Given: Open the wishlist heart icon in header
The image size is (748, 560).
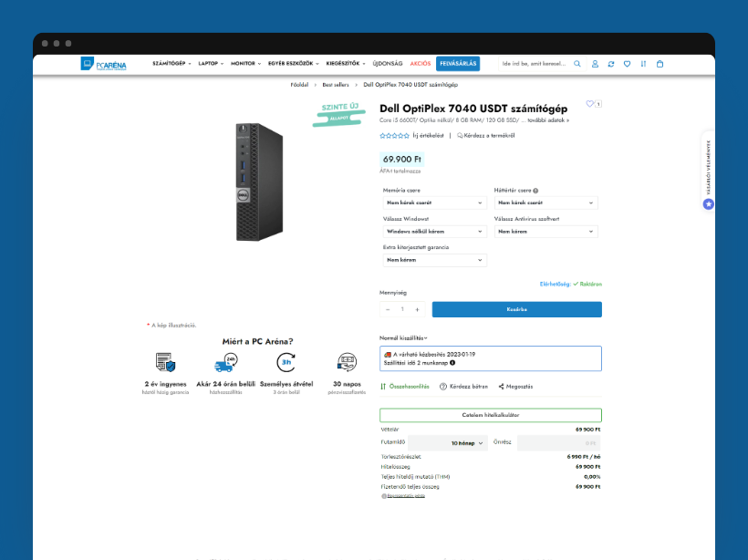Looking at the screenshot, I should (627, 64).
